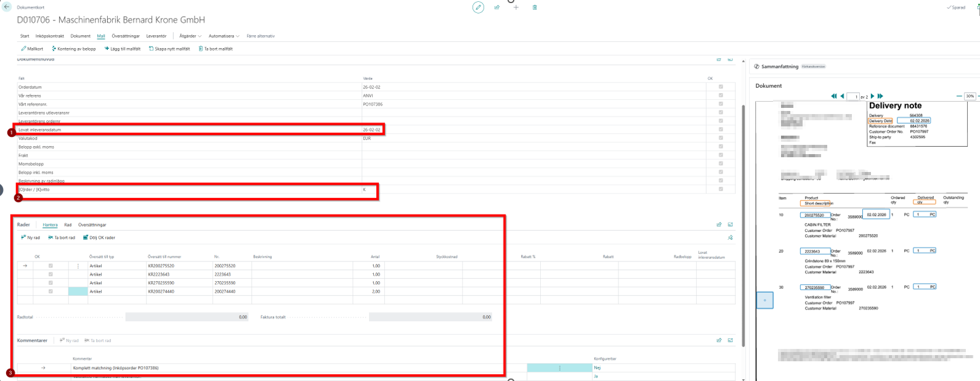Go to previous document page
Screen dimensions: 980x381
[x=842, y=96]
